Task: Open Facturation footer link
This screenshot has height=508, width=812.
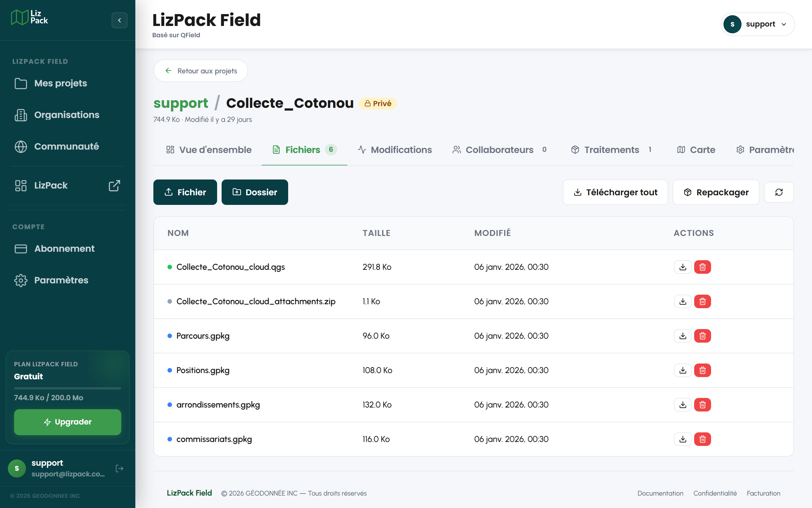Action: point(763,493)
